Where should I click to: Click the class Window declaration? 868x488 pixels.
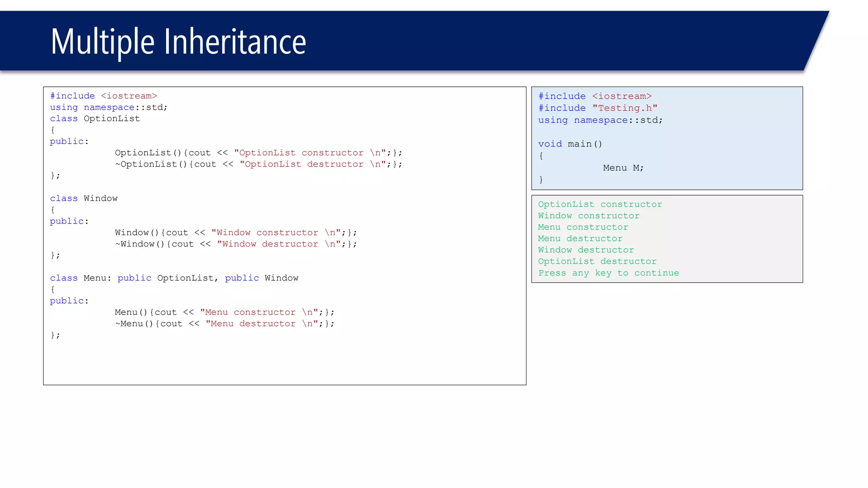(x=84, y=199)
